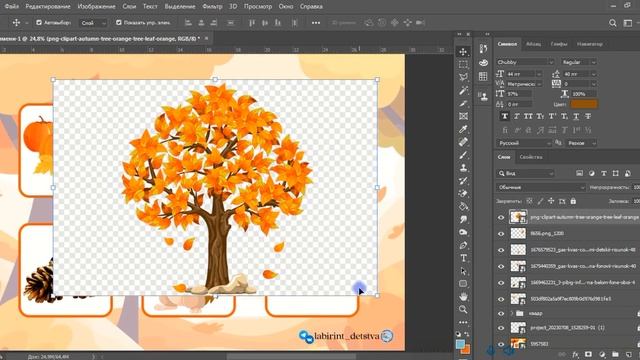Hide the 8656.png_1200 layer
This screenshot has width=640, height=360.
pyautogui.click(x=501, y=234)
